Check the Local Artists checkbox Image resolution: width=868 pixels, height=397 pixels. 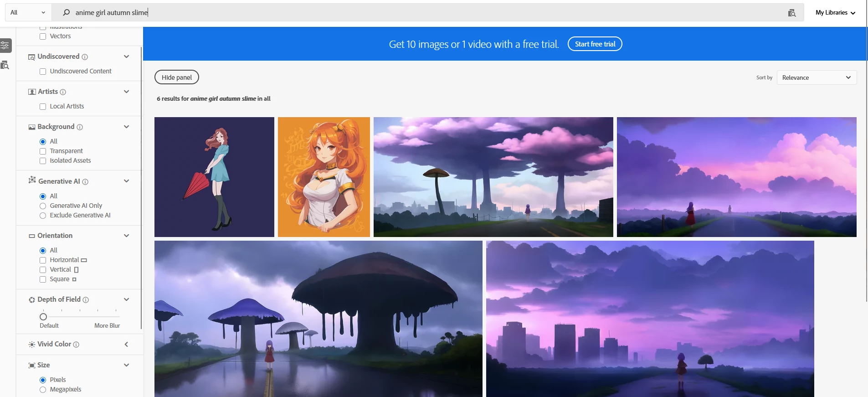43,107
